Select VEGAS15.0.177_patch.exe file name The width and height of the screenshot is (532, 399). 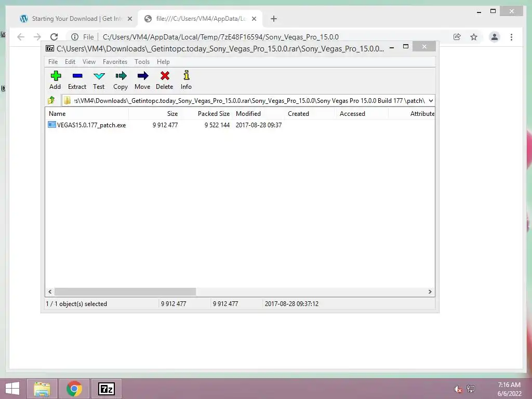[91, 125]
